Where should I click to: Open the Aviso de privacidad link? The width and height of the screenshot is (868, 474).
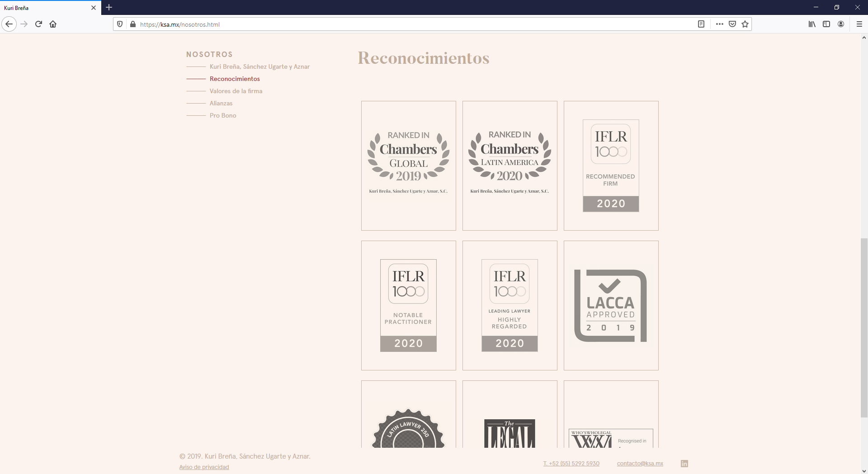coord(204,467)
